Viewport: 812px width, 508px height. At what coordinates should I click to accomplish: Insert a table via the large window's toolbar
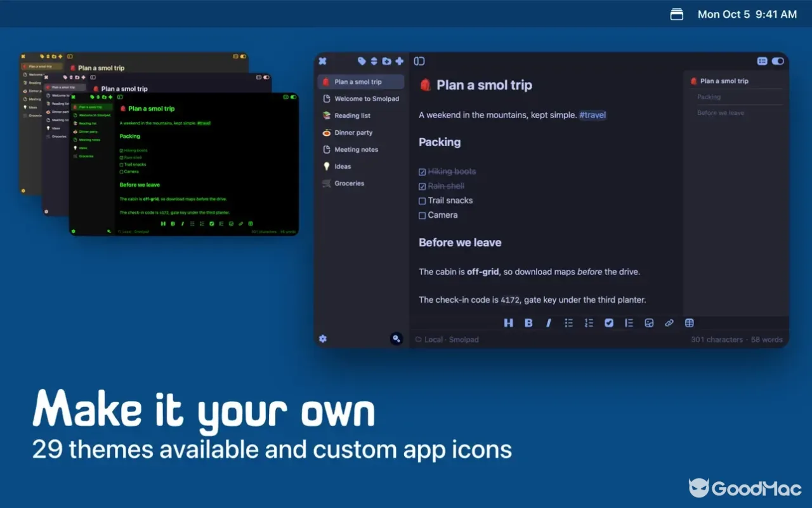pos(690,323)
